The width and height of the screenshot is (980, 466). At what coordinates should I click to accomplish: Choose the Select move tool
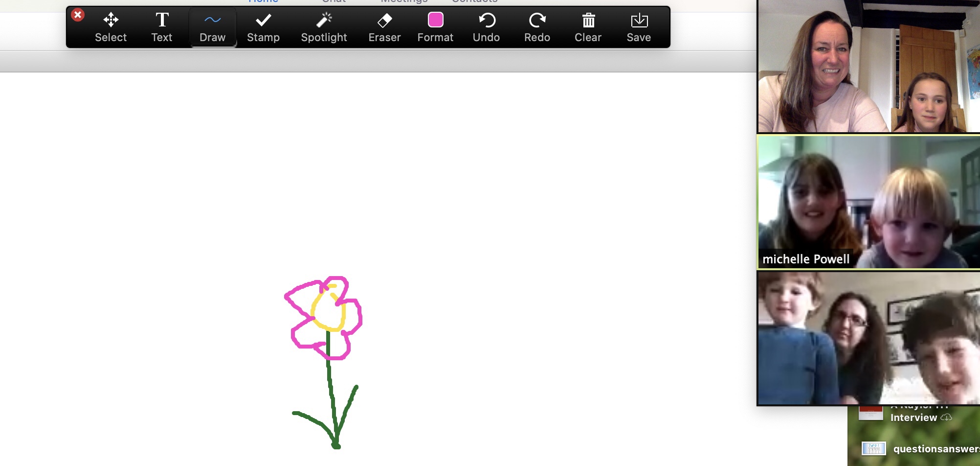point(111,27)
